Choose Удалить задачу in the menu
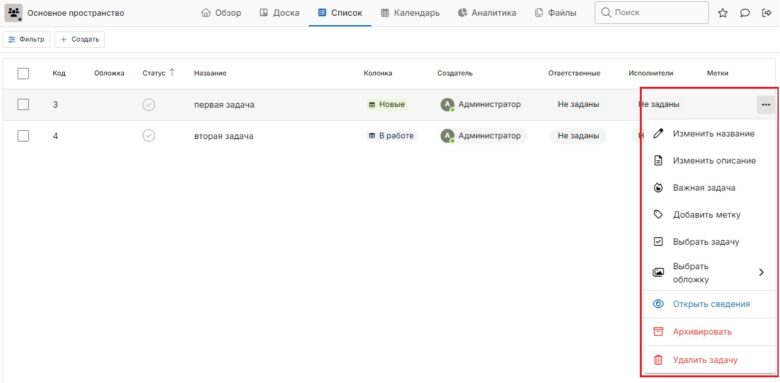This screenshot has width=780, height=383. coord(709,360)
